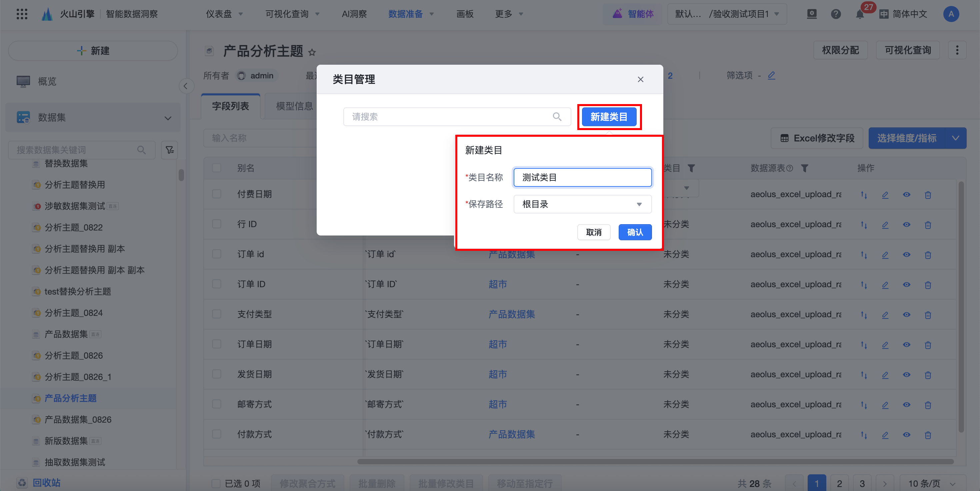Click the 取消 button in 新建类目 popup
The image size is (980, 491).
click(x=593, y=232)
